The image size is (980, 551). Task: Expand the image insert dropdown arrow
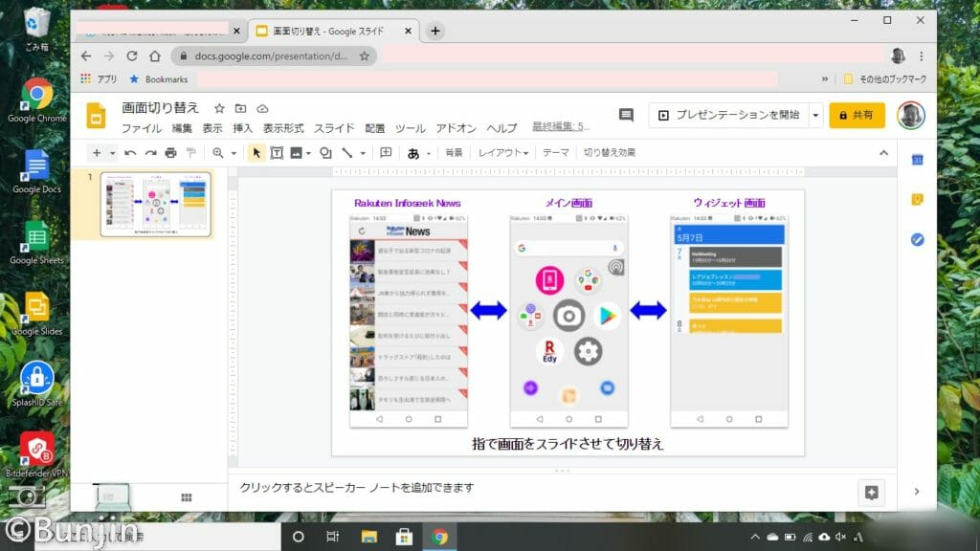click(309, 153)
